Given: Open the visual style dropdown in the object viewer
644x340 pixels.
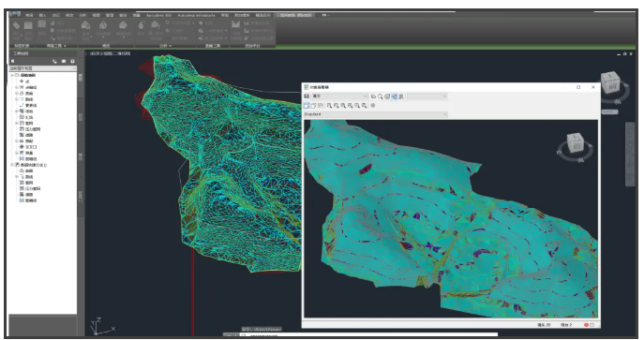Looking at the screenshot, I should pos(339,96).
